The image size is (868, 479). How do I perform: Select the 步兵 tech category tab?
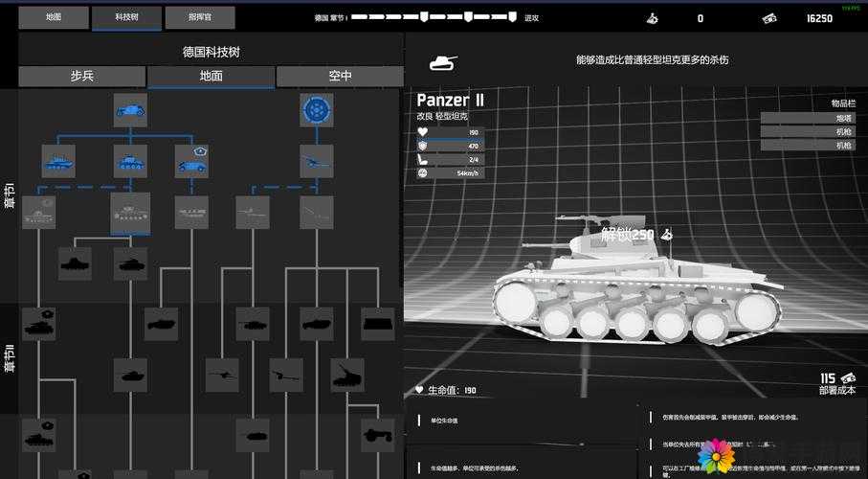coord(82,76)
